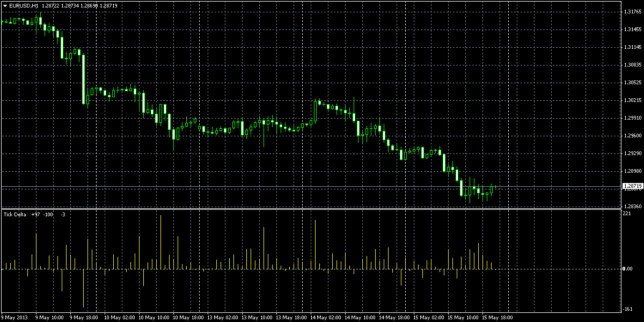
Task: Click the EURUSD,H1 chart title
Action: click(x=24, y=5)
